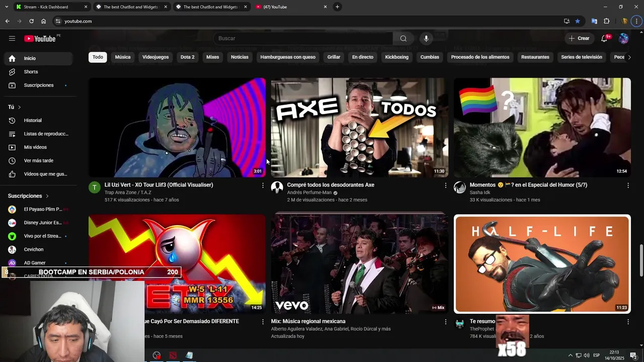The width and height of the screenshot is (644, 362).
Task: Open El Payaso Plim Plim subscription
Action: click(38, 209)
